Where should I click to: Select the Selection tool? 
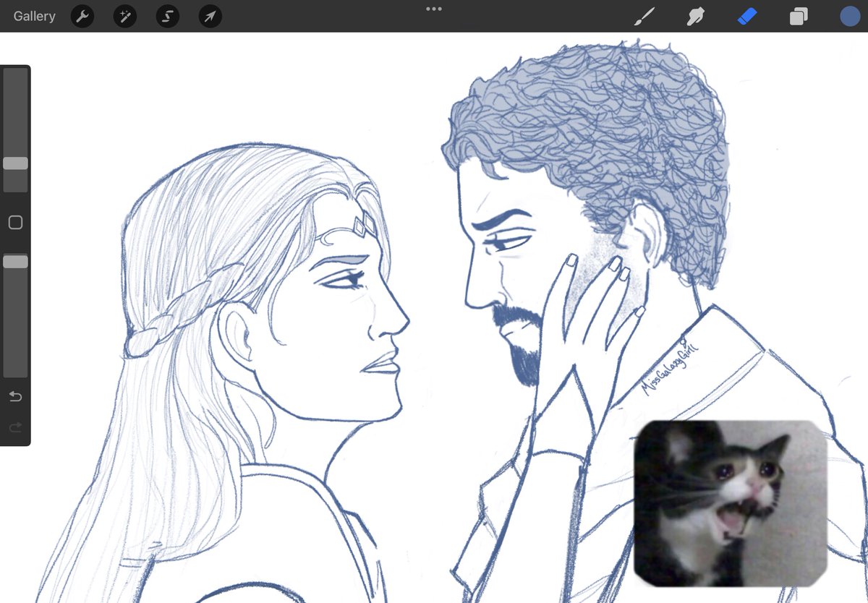pyautogui.click(x=167, y=16)
